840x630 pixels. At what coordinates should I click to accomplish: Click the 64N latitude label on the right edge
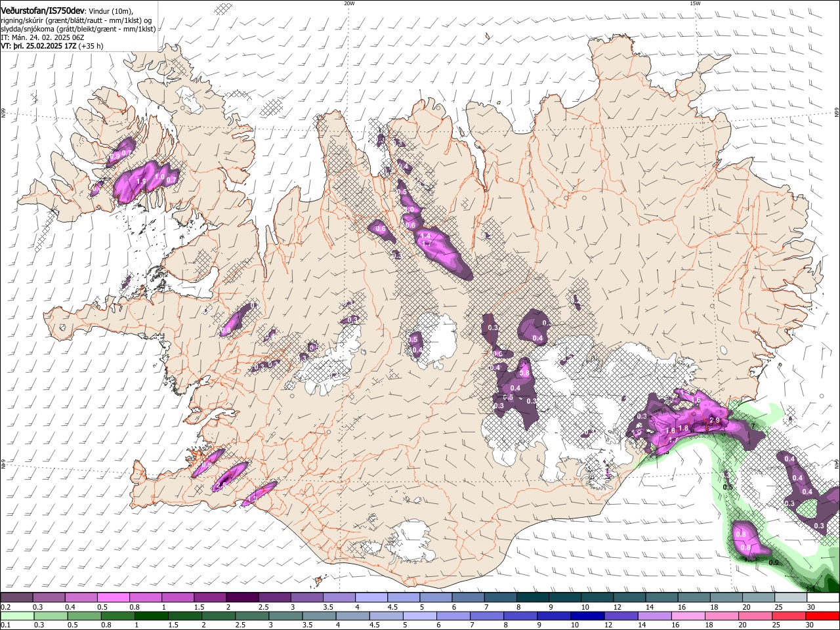837,464
